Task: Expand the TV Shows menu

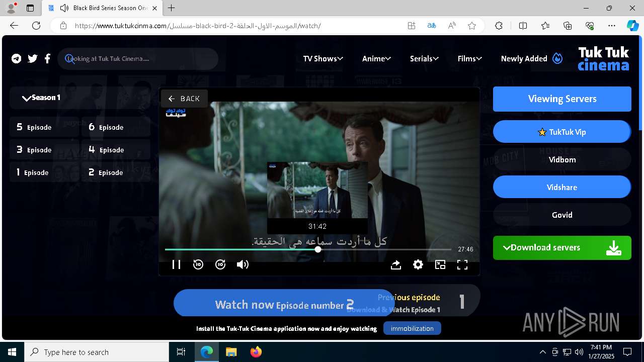Action: point(323,59)
